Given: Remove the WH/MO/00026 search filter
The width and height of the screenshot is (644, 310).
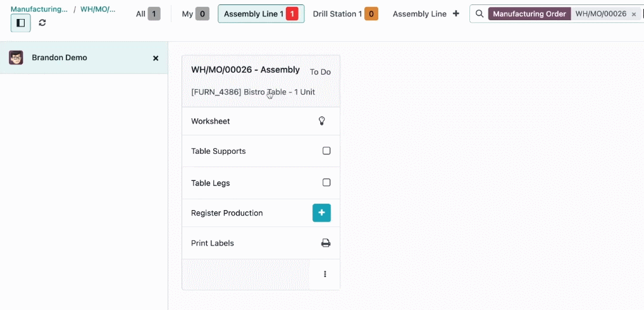Looking at the screenshot, I should click(634, 15).
